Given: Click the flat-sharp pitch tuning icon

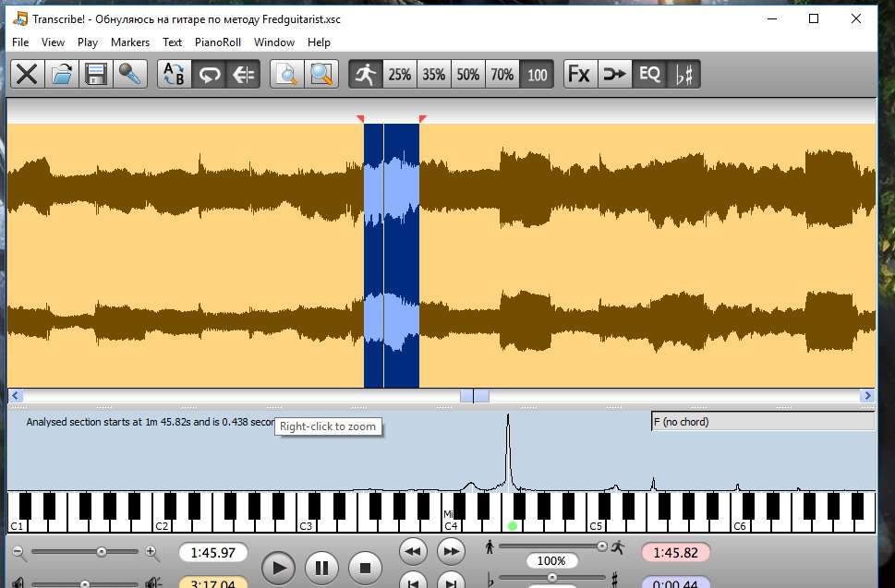Looking at the screenshot, I should click(683, 74).
